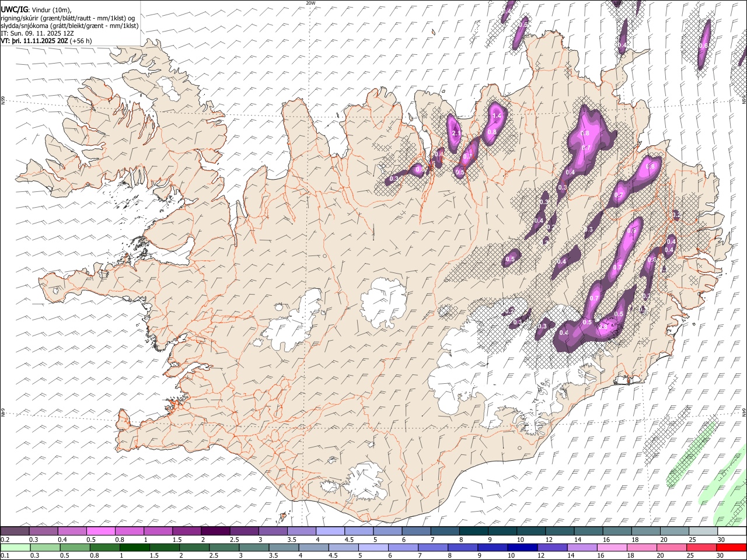Click lower legend swatch labeled 8
Viewport: 747px width, 560px height.
click(x=462, y=547)
